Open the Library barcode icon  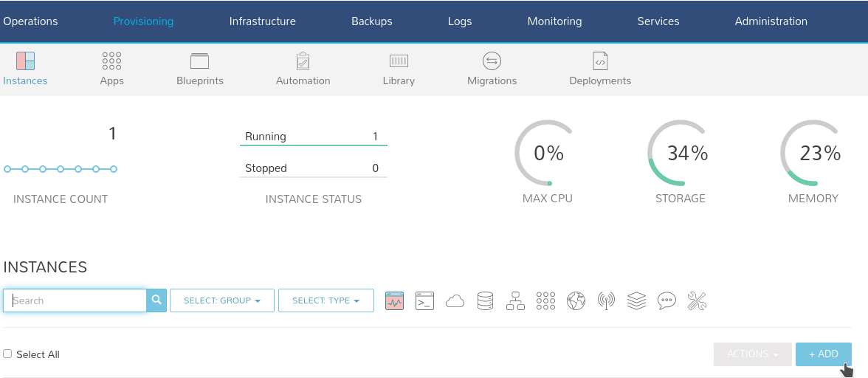[x=399, y=61]
